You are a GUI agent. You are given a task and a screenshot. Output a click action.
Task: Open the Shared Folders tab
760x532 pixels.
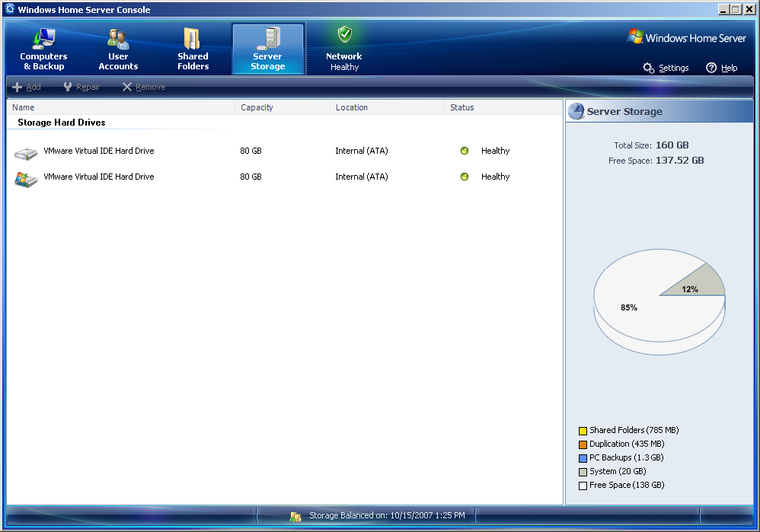pyautogui.click(x=193, y=49)
